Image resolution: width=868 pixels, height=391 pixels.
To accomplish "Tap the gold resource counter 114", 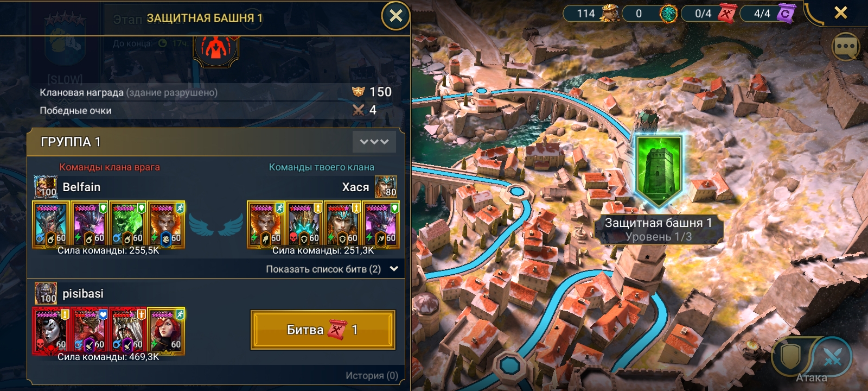I will tap(592, 13).
